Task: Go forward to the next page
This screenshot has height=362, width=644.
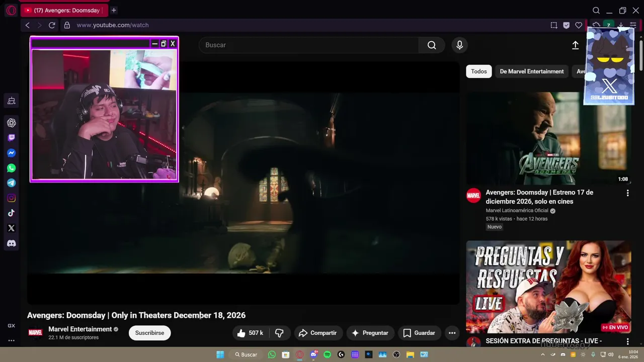Action: pyautogui.click(x=39, y=25)
